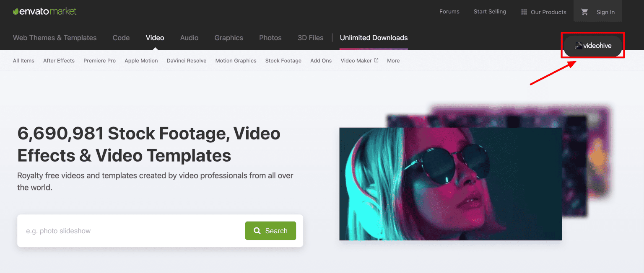The height and width of the screenshot is (273, 644).
Task: Open the highlighted VideoHive button
Action: point(593,46)
